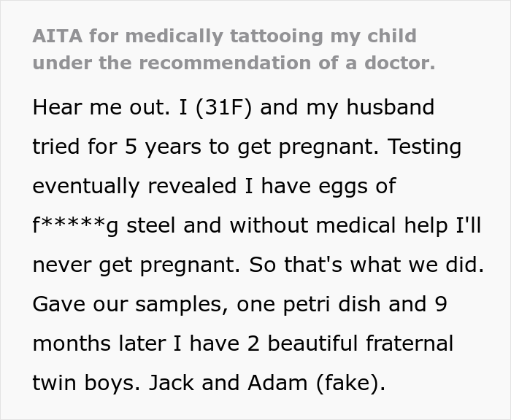Click the word "husband" in the paragraph

(x=391, y=107)
